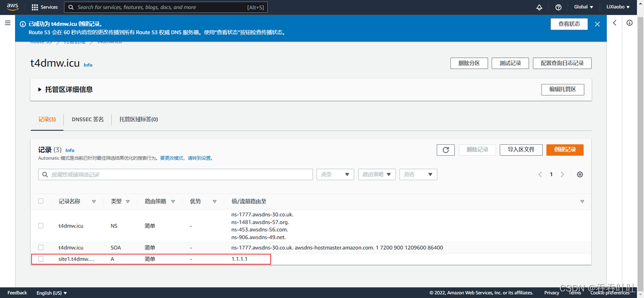
Task: Click the Info link next to 记录 (3)
Action: pos(70,150)
